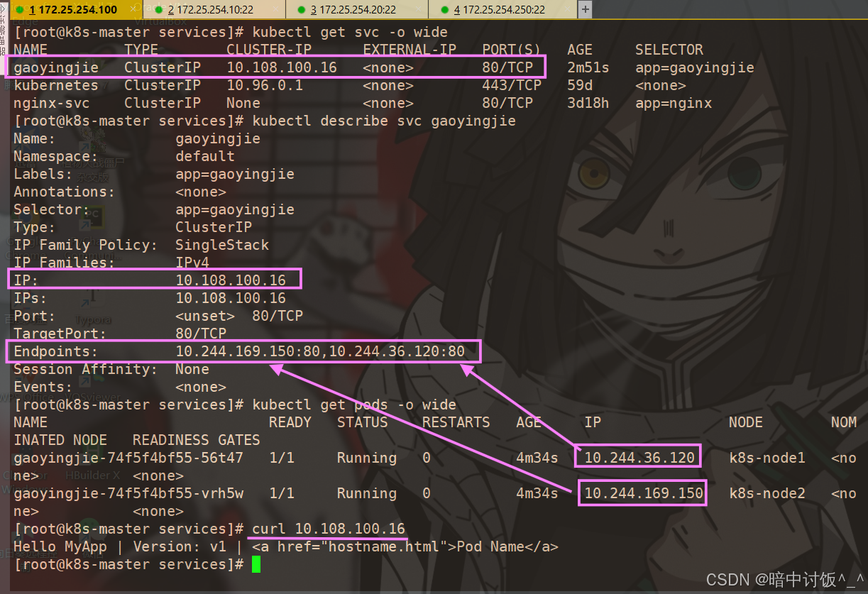This screenshot has width=868, height=594.
Task: Click 'kubectl describe svc gaoyingjie' command text
Action: pos(384,121)
